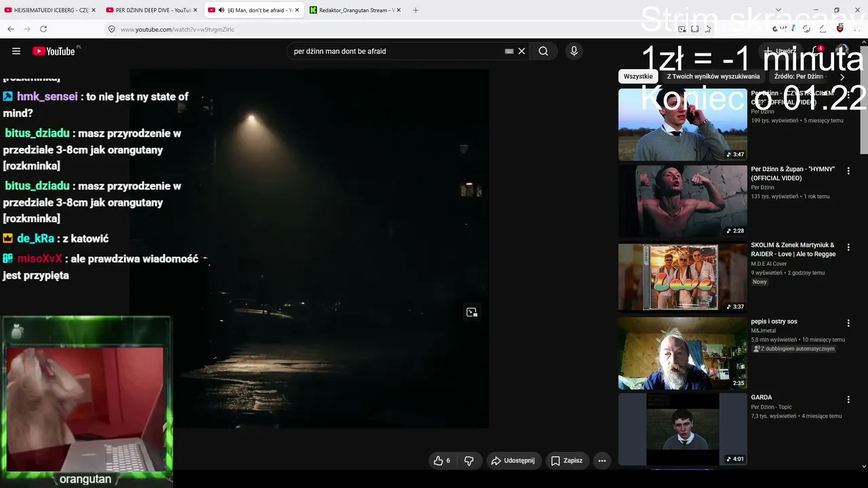Open the Love 3:37 thumbnail
Viewport: 868px width, 488px height.
[683, 277]
